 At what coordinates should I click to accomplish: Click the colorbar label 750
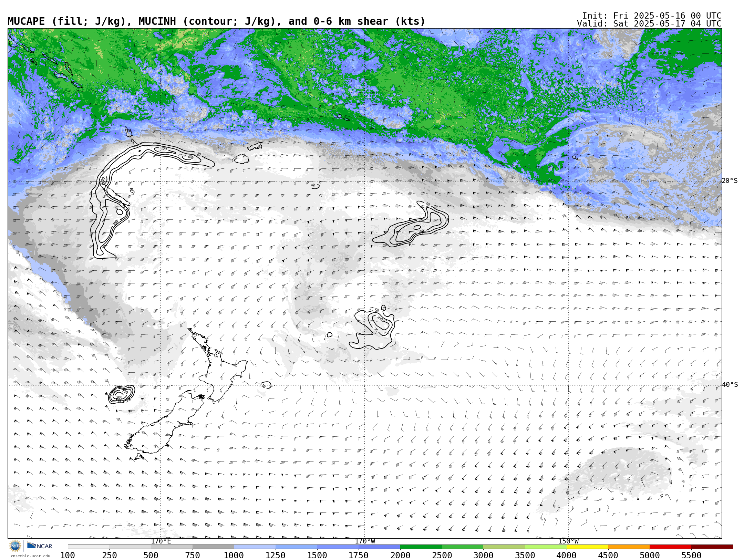coord(193,556)
